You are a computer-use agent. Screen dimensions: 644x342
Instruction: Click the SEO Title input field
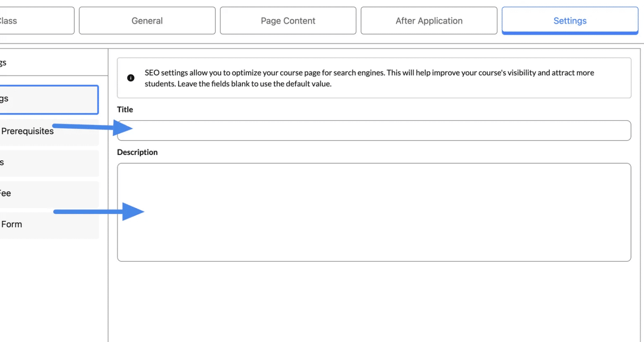[374, 130]
